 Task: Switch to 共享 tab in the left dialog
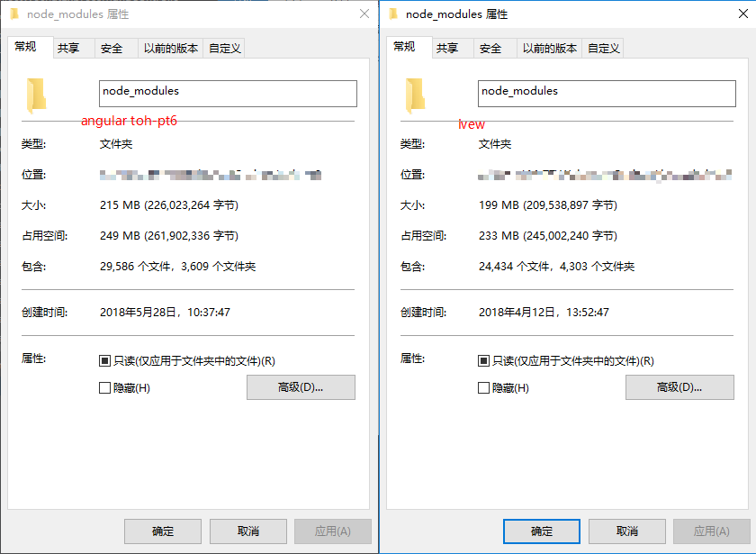coord(68,49)
